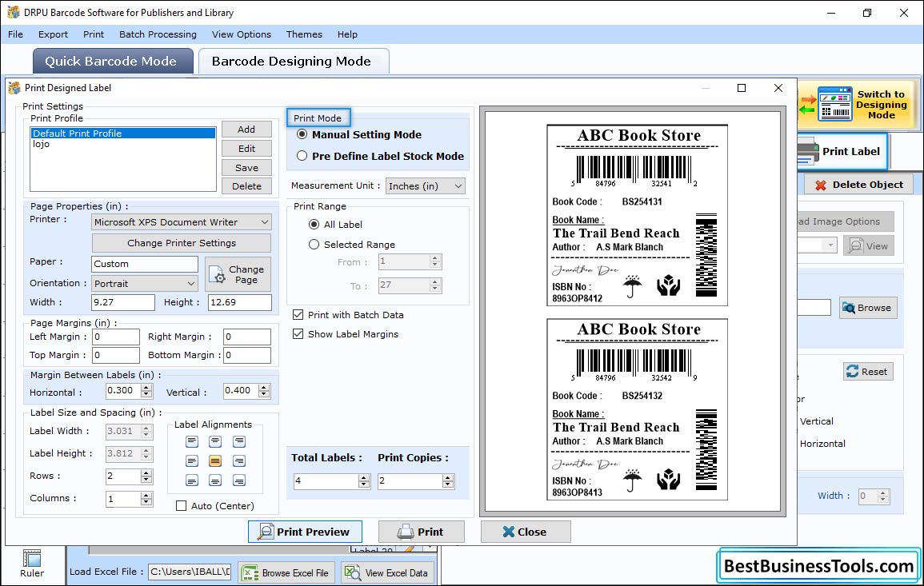Choose highlighted middle-center alignment icon

coord(215,461)
